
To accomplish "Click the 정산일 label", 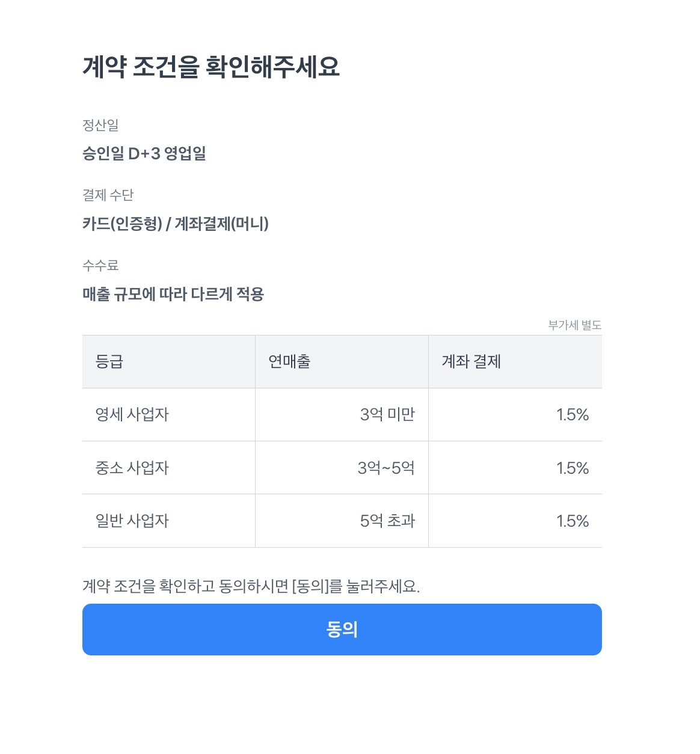I will tap(100, 125).
